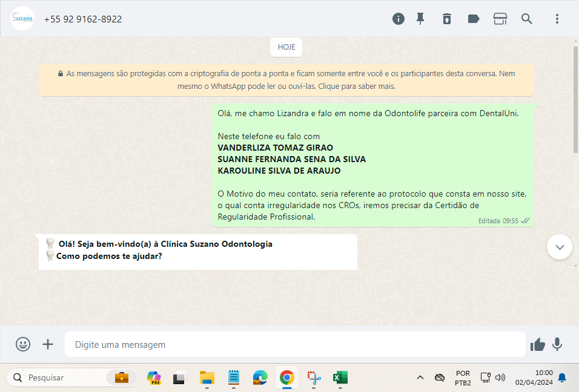Open Microsoft Edge from the taskbar

pos(260,377)
